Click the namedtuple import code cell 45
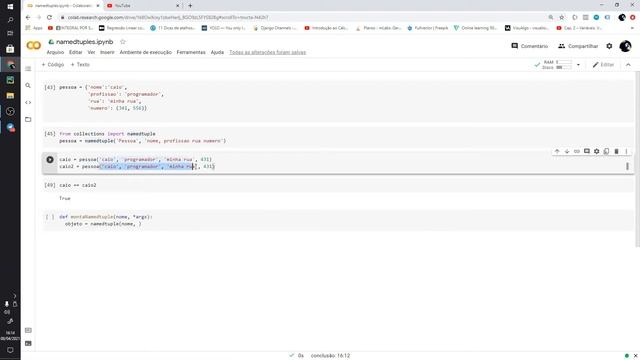This screenshot has width=640, height=360. click(x=339, y=137)
